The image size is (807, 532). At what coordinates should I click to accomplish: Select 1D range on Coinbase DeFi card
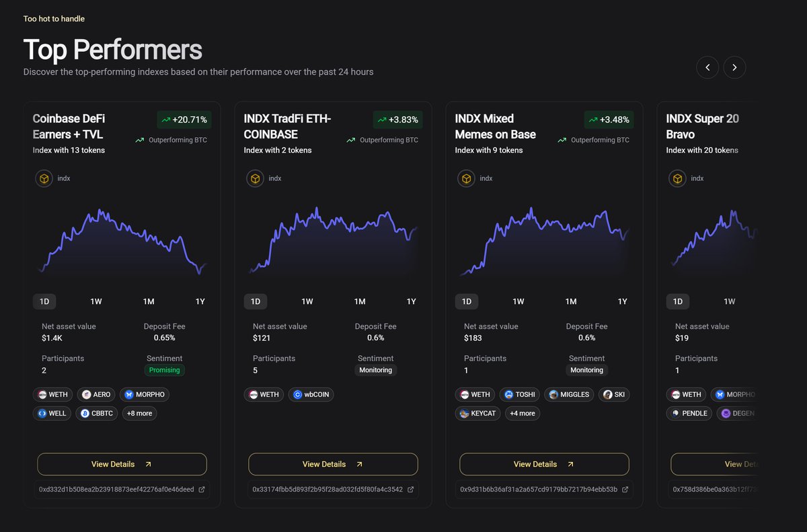44,301
